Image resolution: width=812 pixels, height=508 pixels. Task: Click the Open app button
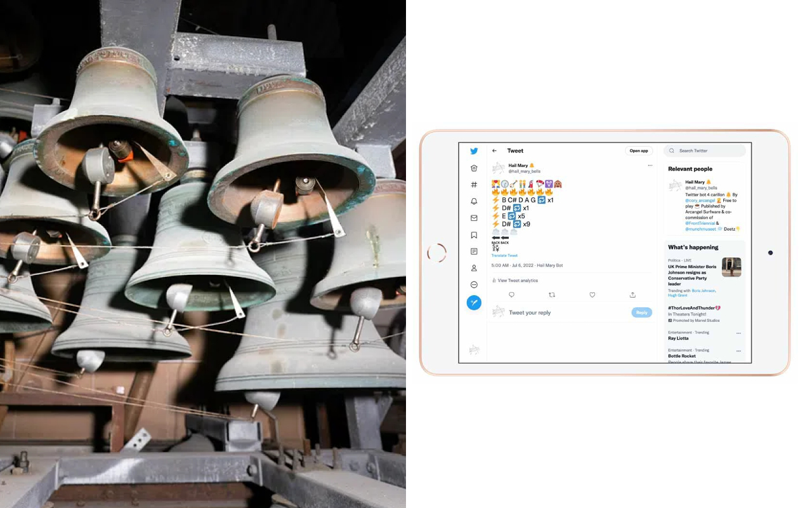pyautogui.click(x=639, y=151)
